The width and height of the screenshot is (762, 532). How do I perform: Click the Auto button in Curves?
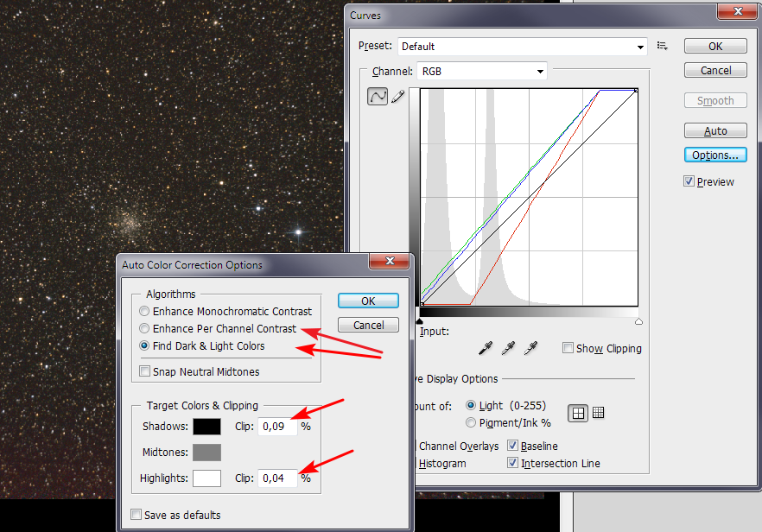715,131
